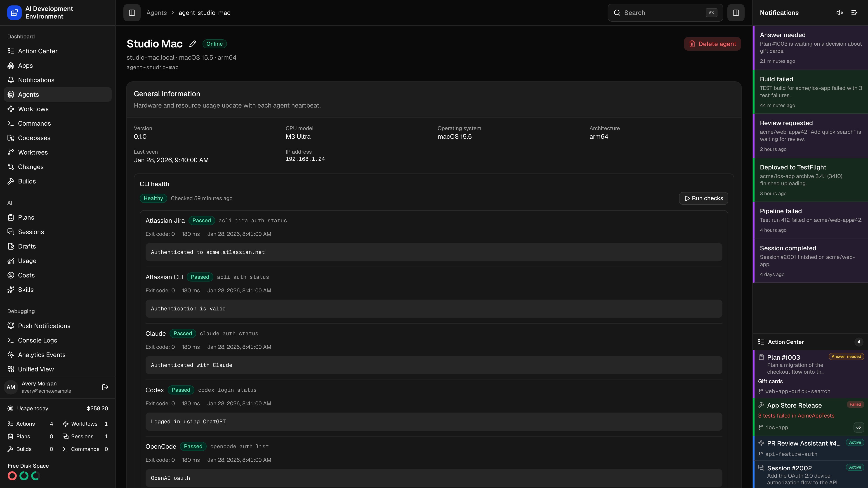Click the Run checks button
The height and width of the screenshot is (488, 868).
(x=704, y=198)
